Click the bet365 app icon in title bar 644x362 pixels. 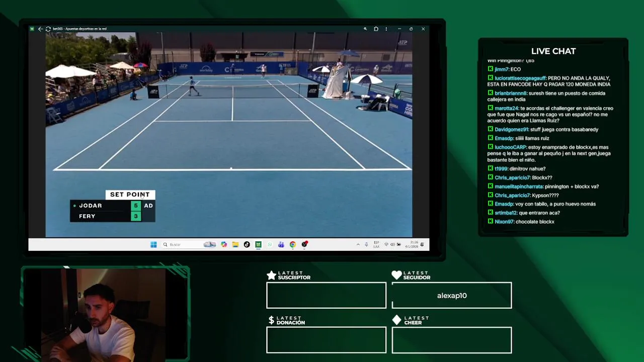(32, 29)
